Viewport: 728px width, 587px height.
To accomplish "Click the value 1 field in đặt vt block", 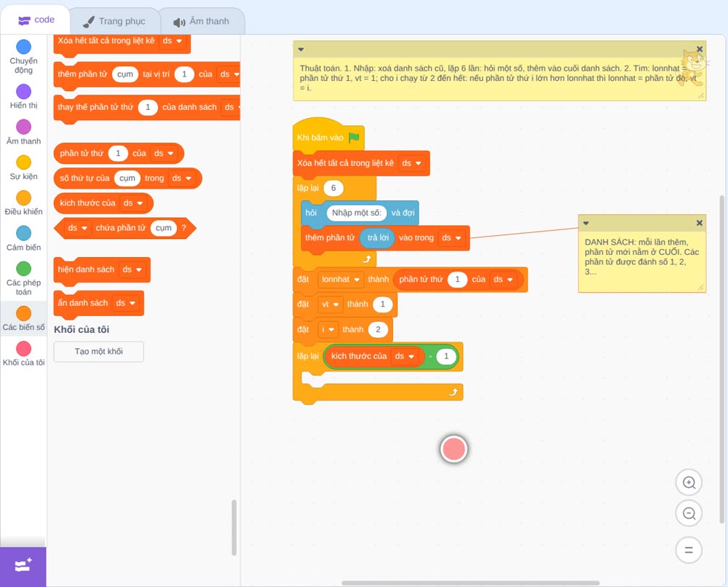I will pyautogui.click(x=383, y=304).
